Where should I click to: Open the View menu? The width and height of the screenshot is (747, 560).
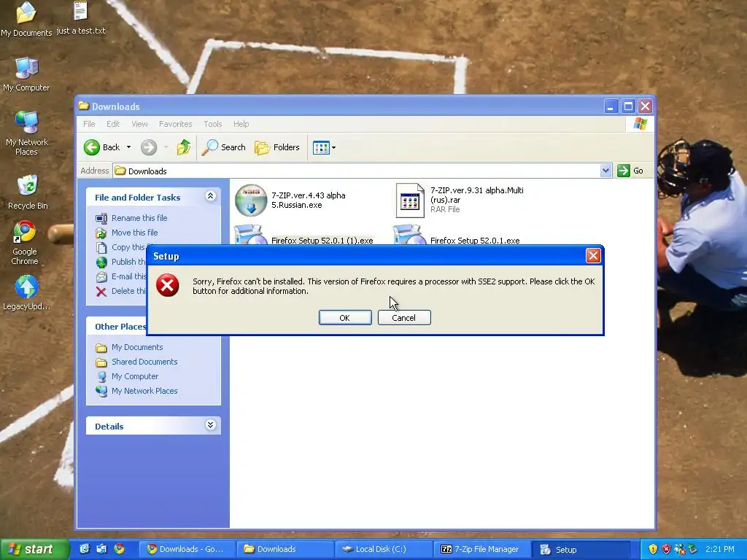(139, 124)
